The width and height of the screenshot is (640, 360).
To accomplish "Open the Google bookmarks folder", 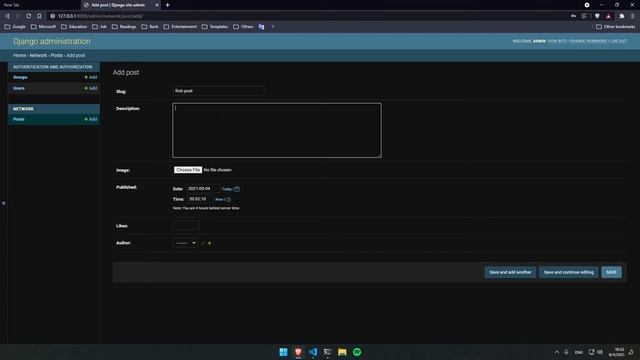I will point(15,27).
